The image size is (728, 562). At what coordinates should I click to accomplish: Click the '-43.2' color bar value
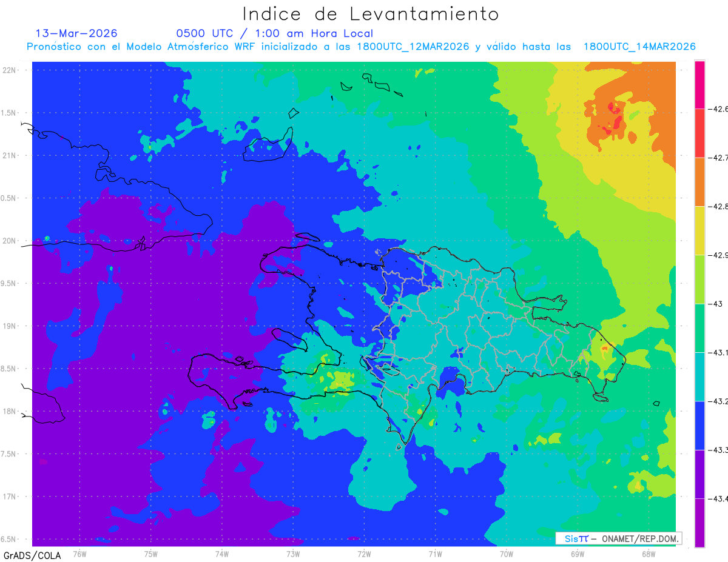click(x=719, y=401)
